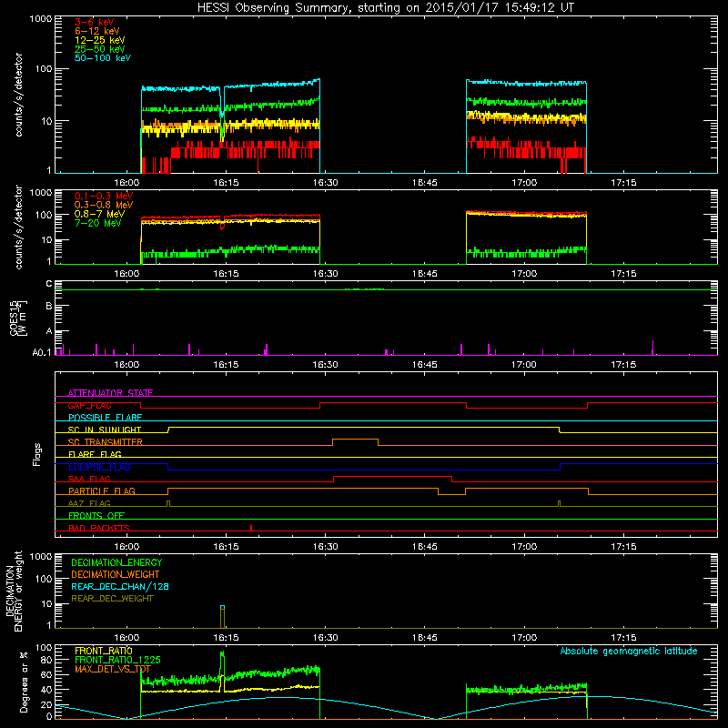728x728 pixels.
Task: Click the 7-20 MeV legend entry
Action: [x=97, y=223]
